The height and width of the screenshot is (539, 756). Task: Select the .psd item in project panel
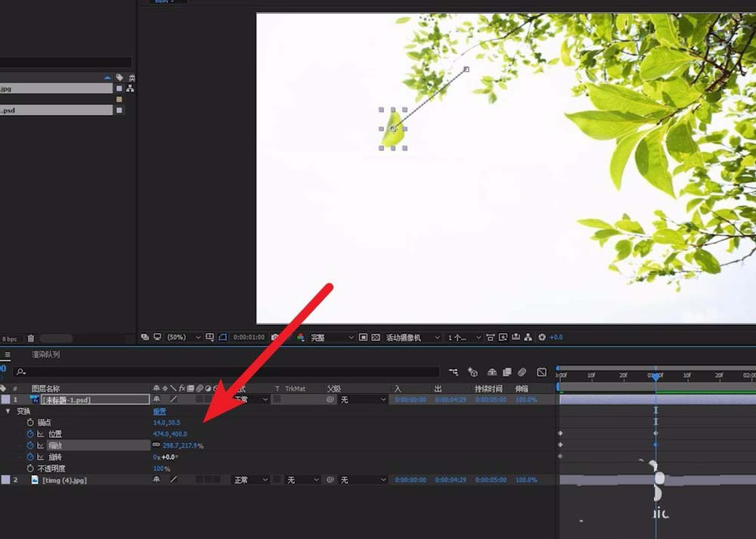[56, 110]
